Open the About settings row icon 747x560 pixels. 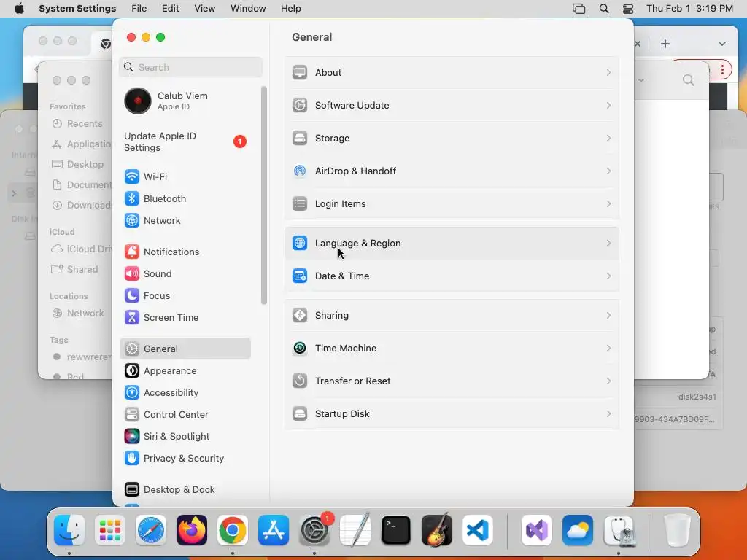click(x=300, y=72)
